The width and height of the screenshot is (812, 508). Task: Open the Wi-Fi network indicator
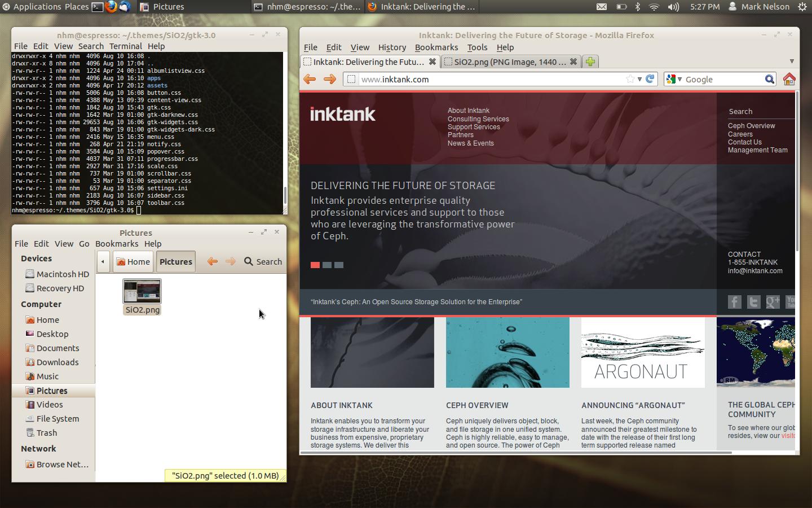pyautogui.click(x=654, y=7)
